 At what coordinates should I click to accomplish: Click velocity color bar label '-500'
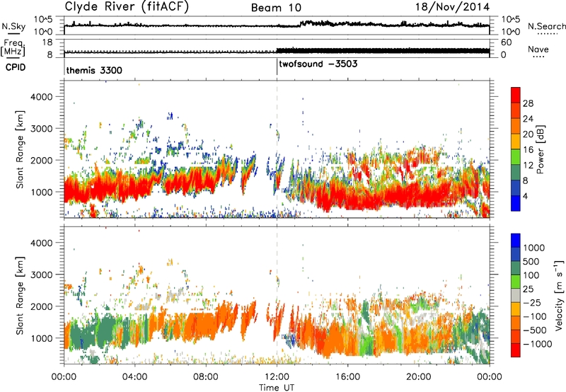[x=535, y=330]
